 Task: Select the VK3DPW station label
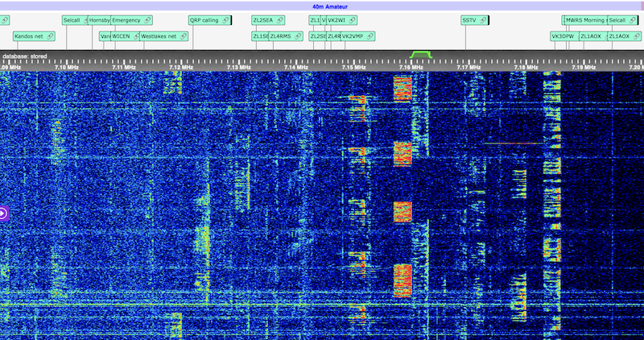tap(561, 36)
